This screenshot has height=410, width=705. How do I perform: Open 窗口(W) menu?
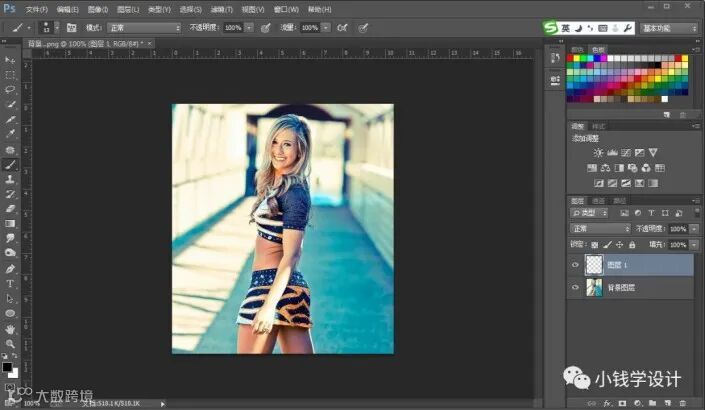[x=286, y=9]
